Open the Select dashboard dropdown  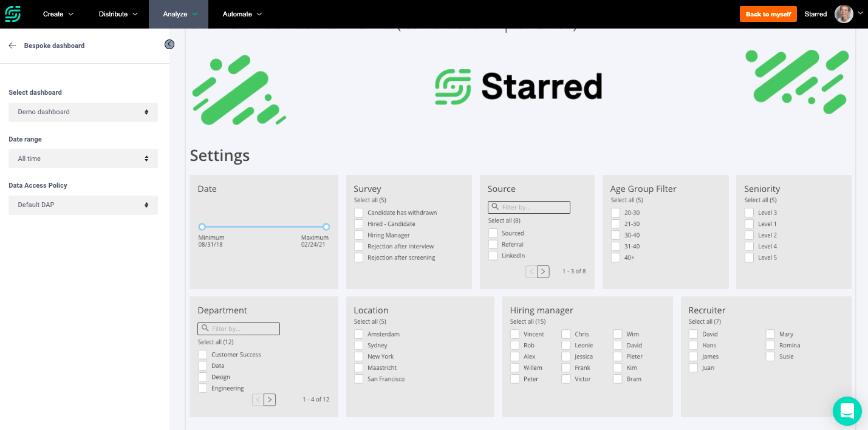83,112
